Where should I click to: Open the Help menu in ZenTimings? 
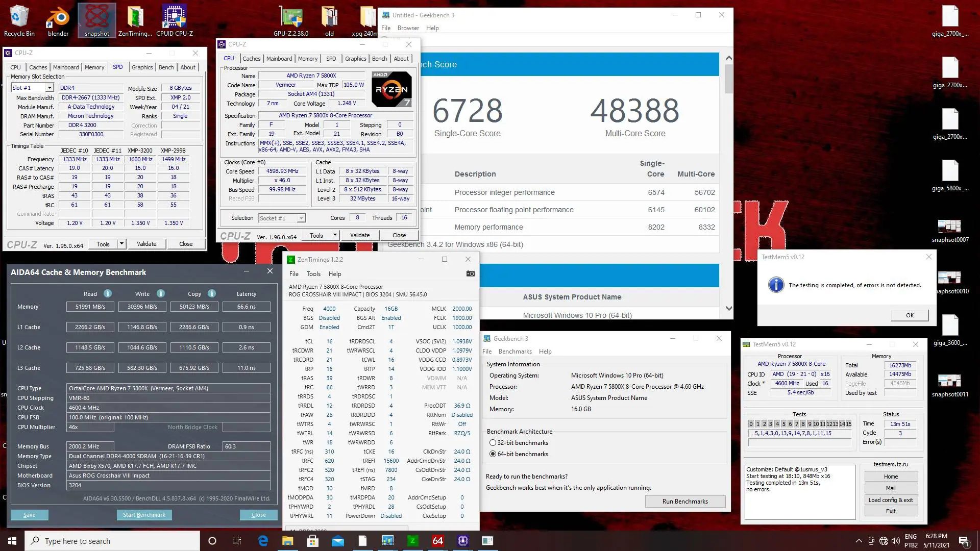point(335,274)
